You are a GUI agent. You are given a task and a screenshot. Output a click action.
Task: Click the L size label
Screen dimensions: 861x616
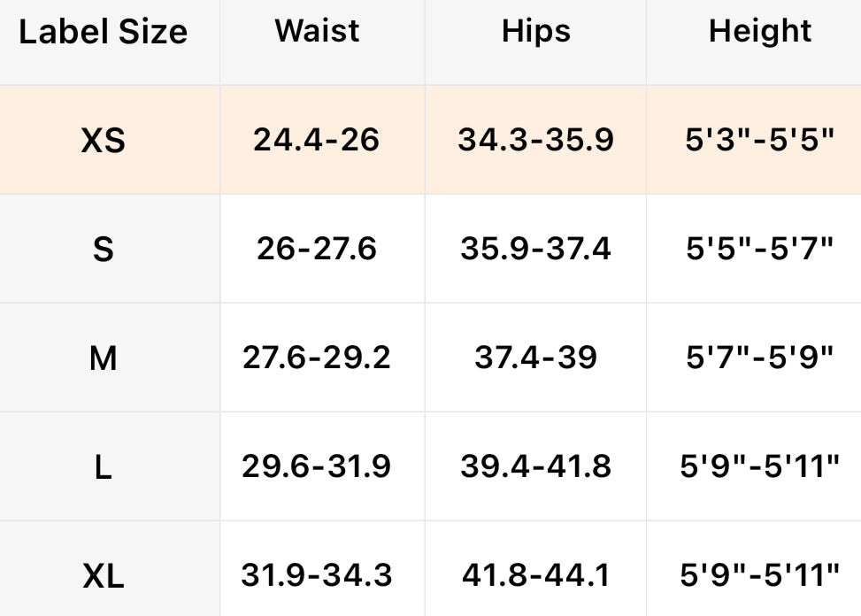pyautogui.click(x=104, y=467)
